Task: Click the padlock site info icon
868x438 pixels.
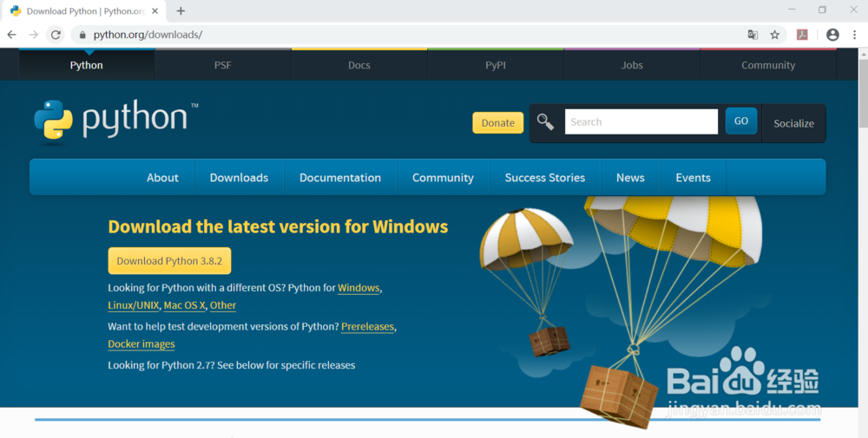Action: pyautogui.click(x=82, y=35)
